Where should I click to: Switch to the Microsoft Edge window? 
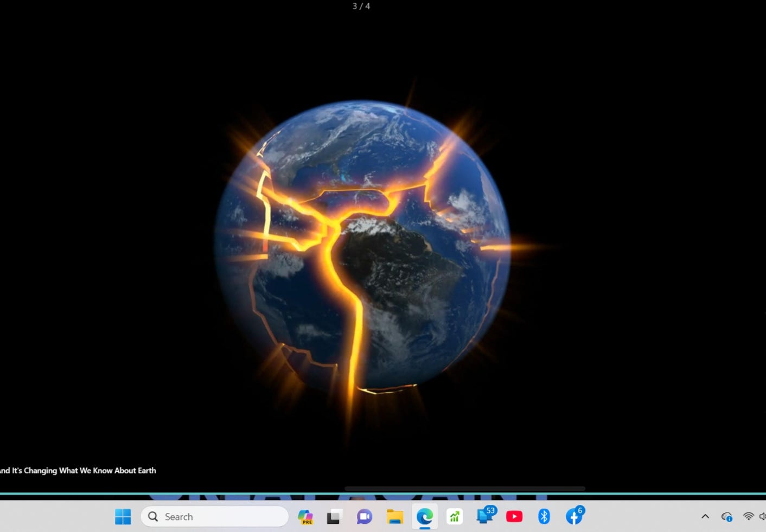point(425,517)
